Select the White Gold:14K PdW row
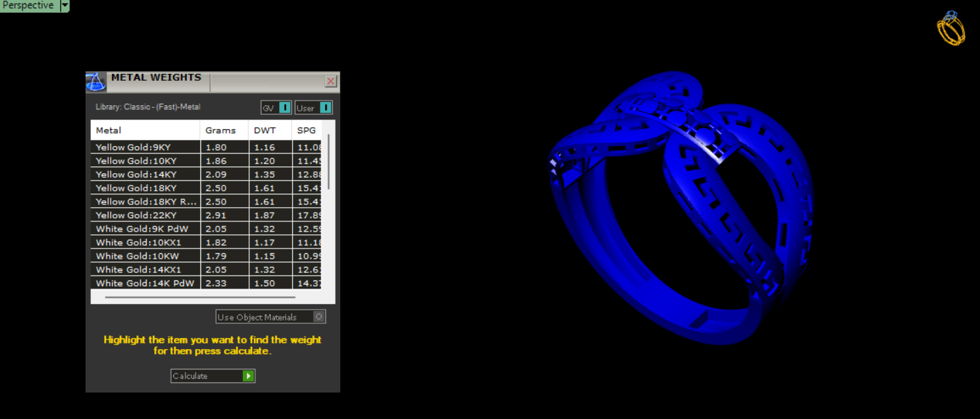Screen dimensions: 980x419 point(145,283)
